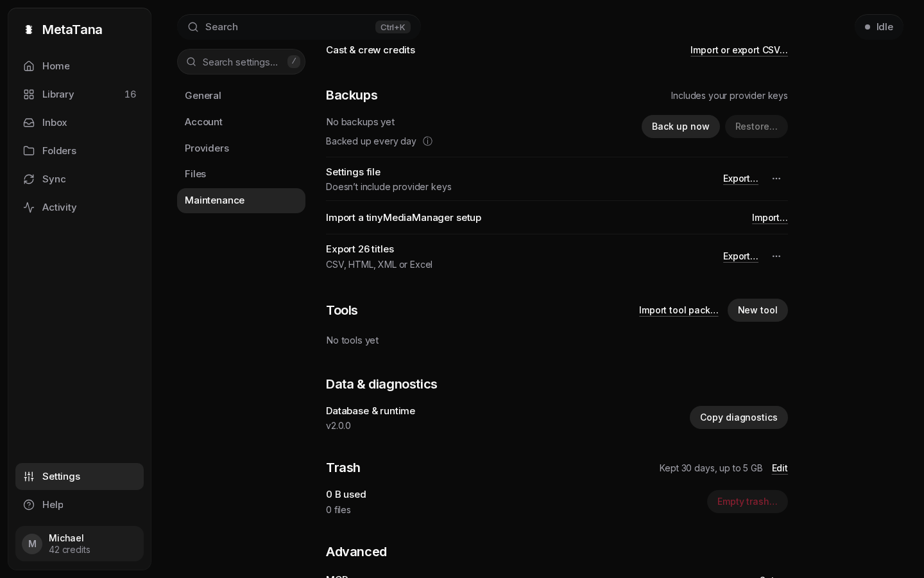Open Folders via folder icon
This screenshot has height=578, width=924.
(29, 151)
